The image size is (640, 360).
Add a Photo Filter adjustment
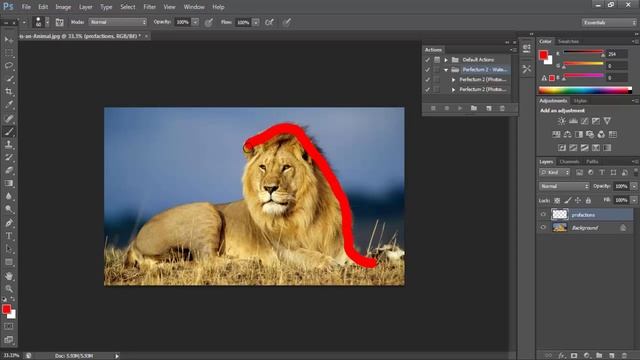pyautogui.click(x=590, y=134)
